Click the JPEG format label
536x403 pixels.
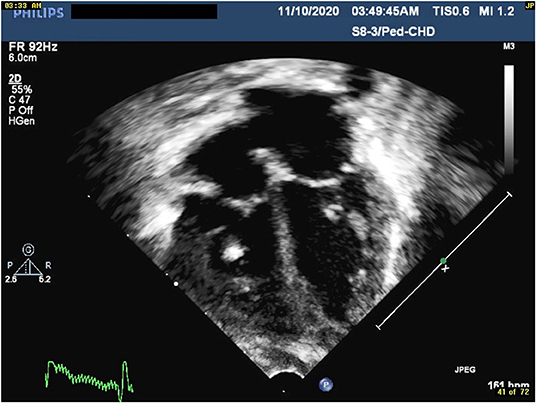click(465, 370)
